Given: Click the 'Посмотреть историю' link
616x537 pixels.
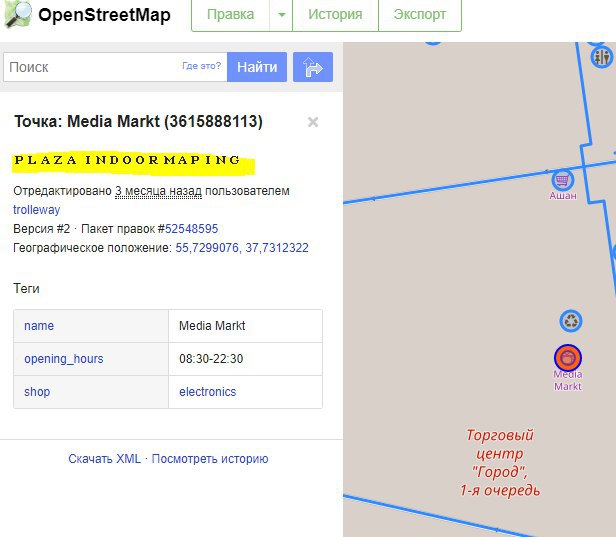Looking at the screenshot, I should 210,459.
